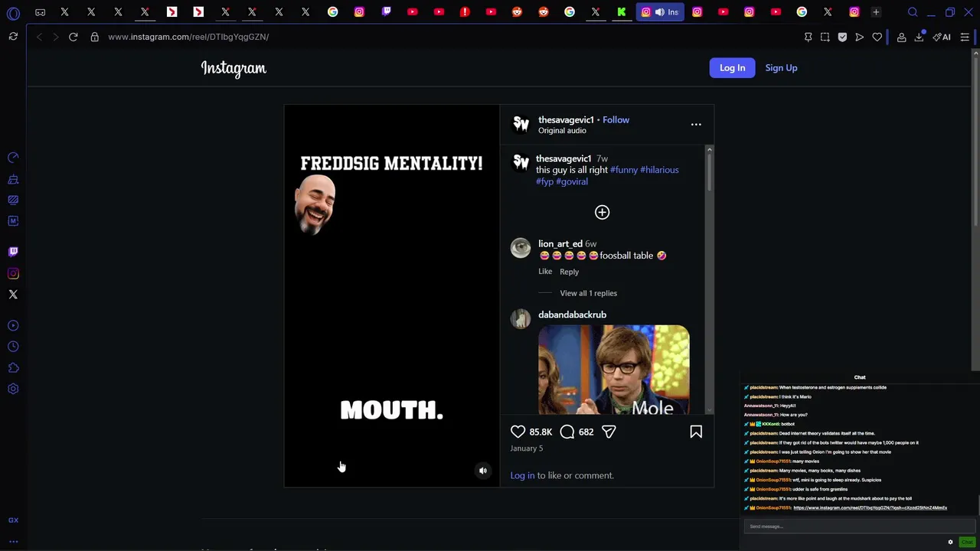Open a new tab with plus
Image resolution: width=980 pixels, height=551 pixels.
pos(876,12)
